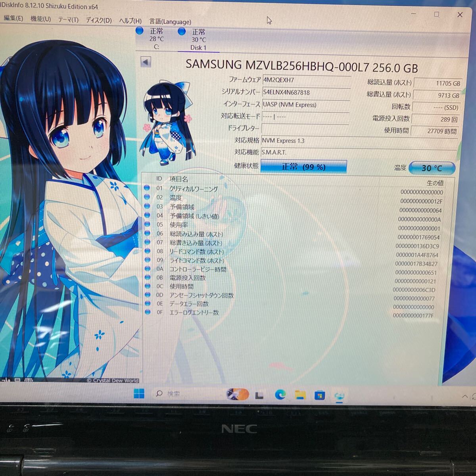Viewport: 476px width, 476px height.
Task: Click status circle for 07 総書き込み量 (ホスト)
Action: (x=148, y=242)
